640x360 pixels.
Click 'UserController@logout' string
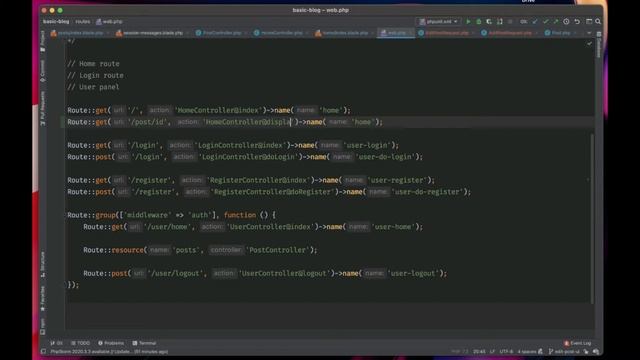pyautogui.click(x=284, y=273)
